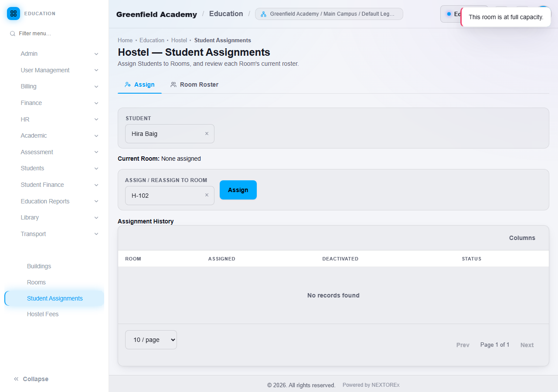This screenshot has width=558, height=392.
Task: Sort by the Assigned column header
Action: (x=222, y=259)
